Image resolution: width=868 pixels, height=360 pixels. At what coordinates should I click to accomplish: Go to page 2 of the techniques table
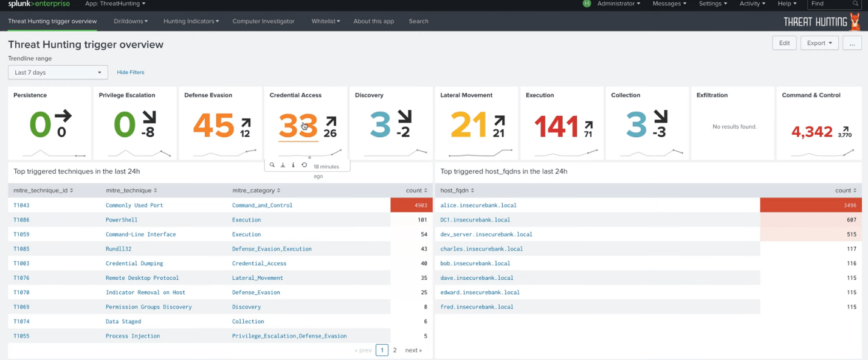coord(394,350)
